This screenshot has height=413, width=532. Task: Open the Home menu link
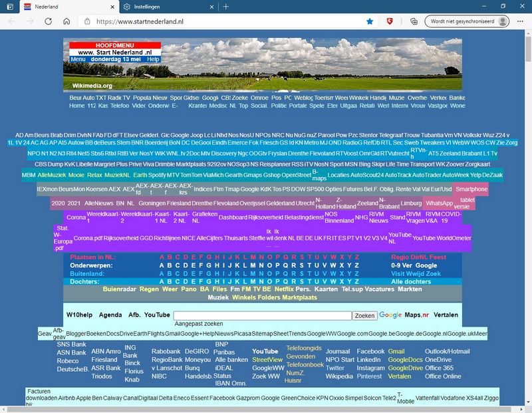77,106
